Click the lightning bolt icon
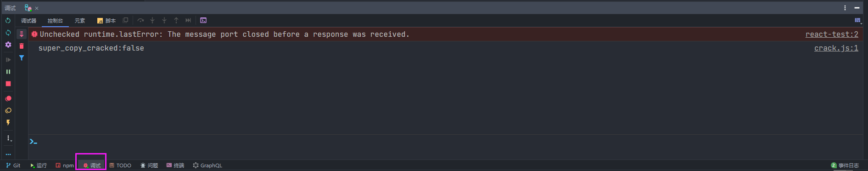 click(x=8, y=123)
